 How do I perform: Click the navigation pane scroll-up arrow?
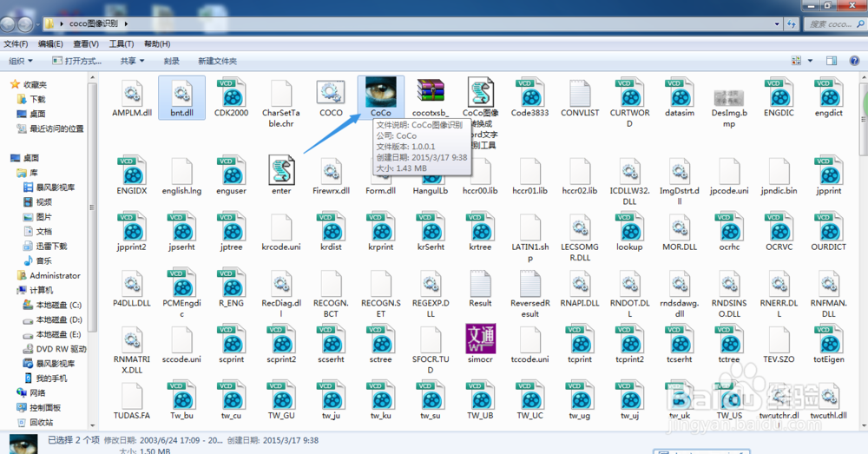click(x=93, y=77)
